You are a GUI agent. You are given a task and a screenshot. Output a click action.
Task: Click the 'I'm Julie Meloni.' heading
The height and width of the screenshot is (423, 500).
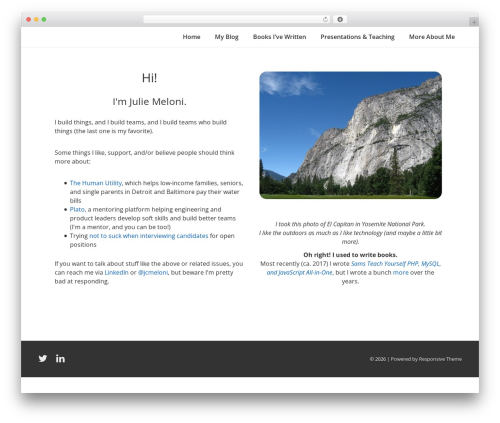tap(149, 101)
